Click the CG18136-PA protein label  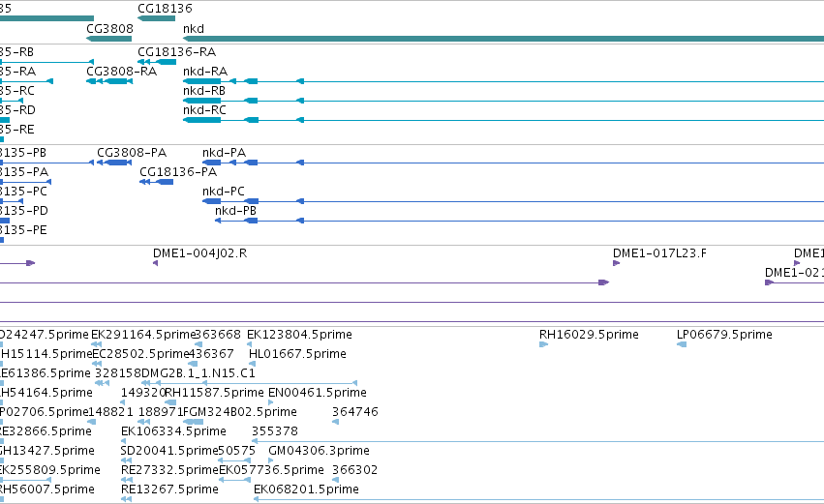177,172
